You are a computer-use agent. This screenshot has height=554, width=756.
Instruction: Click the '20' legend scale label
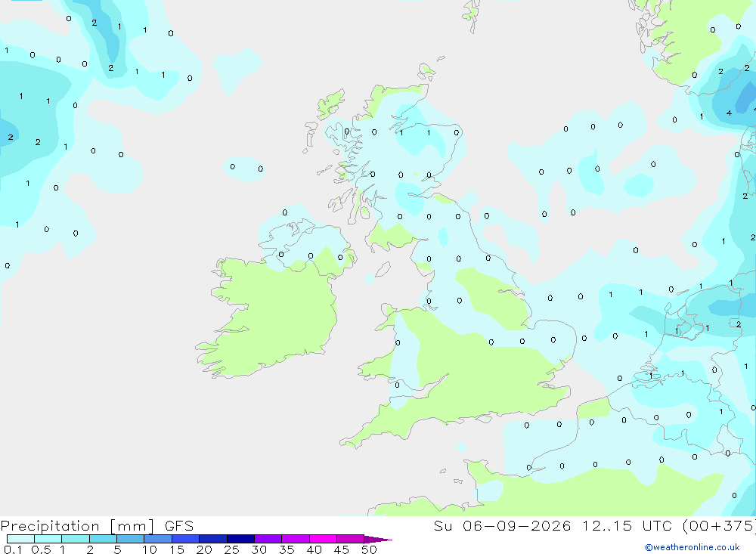coord(204,549)
